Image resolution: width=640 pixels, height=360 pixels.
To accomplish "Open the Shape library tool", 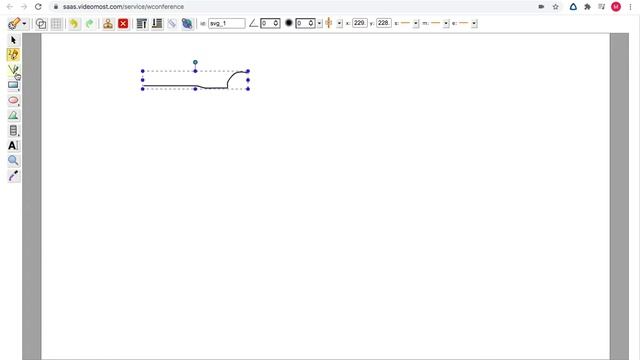I will tap(13, 131).
